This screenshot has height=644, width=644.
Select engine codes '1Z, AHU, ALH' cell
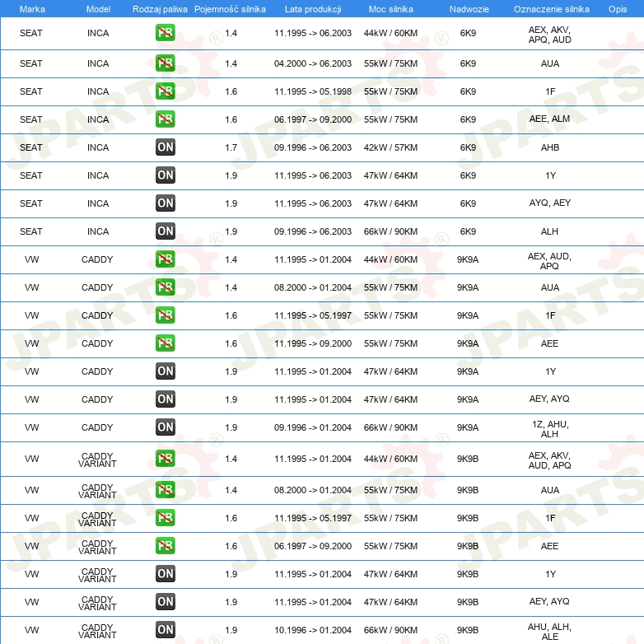(x=550, y=429)
